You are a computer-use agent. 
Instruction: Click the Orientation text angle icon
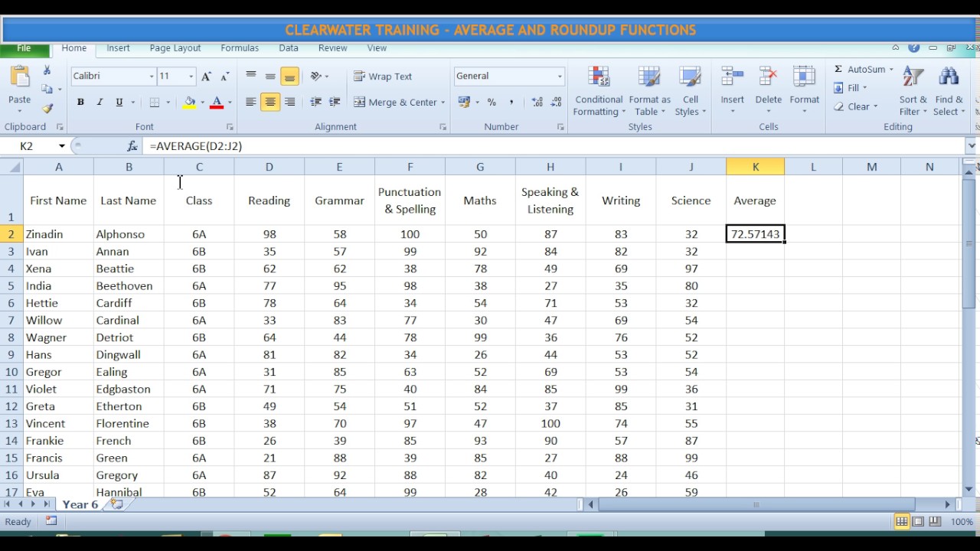315,76
